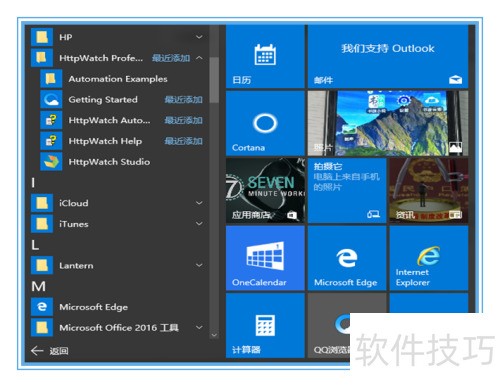Click the HP folder label
This screenshot has width=500, height=387.
66,37
